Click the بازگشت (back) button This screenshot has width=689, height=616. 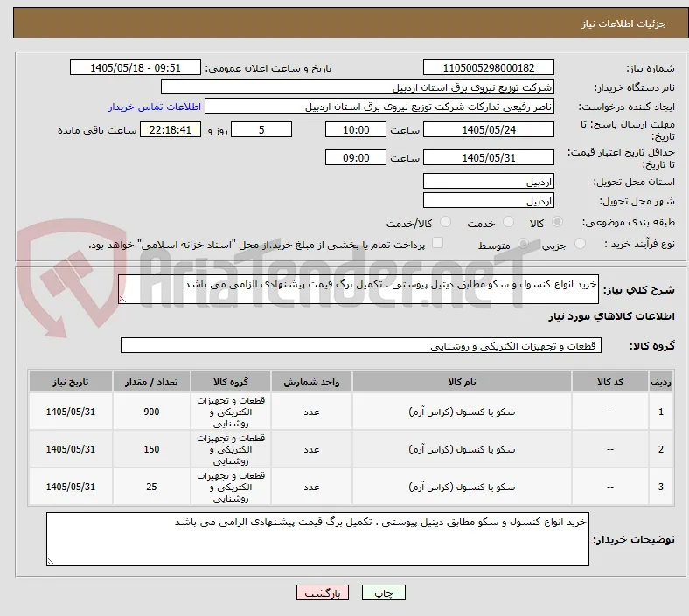[x=323, y=592]
